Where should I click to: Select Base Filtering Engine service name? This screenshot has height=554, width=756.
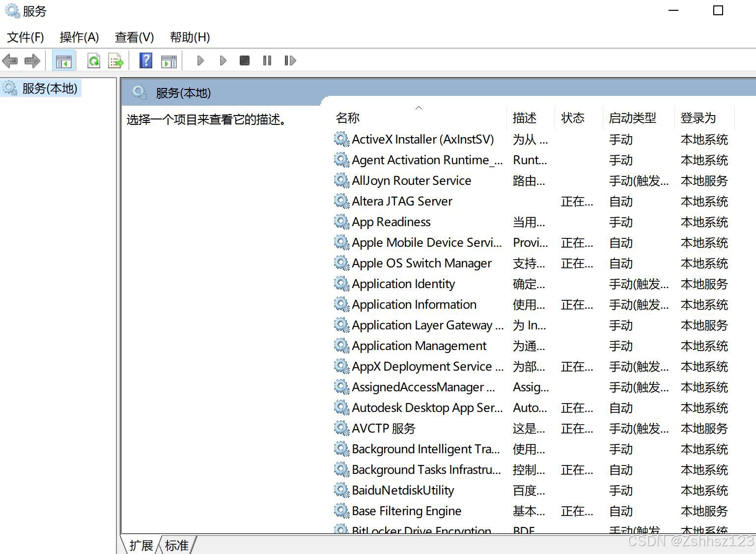(407, 511)
